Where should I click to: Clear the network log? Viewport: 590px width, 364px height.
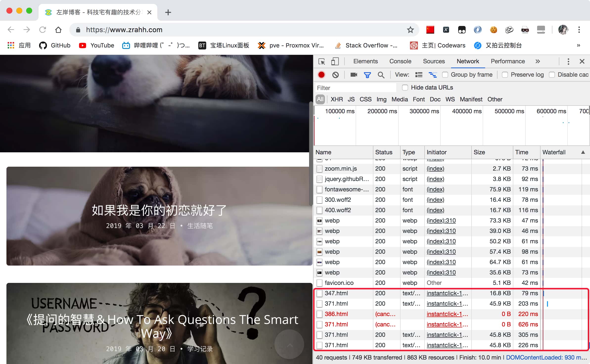[x=336, y=75]
